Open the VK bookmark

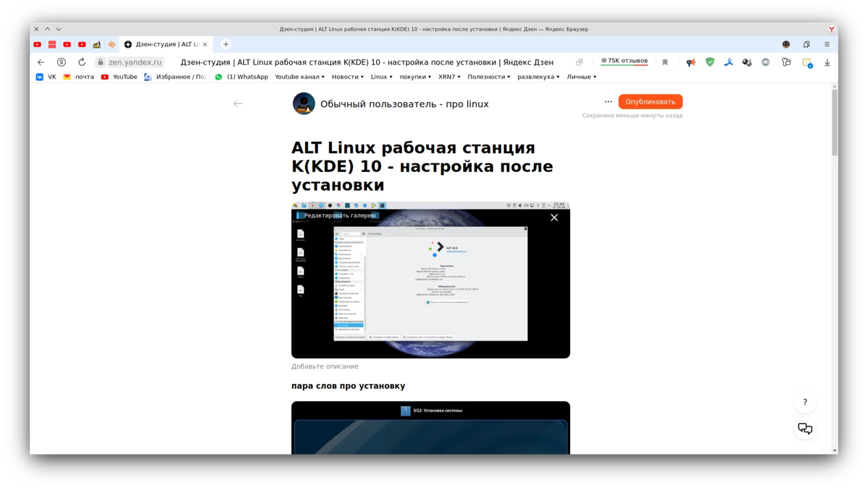click(x=46, y=77)
